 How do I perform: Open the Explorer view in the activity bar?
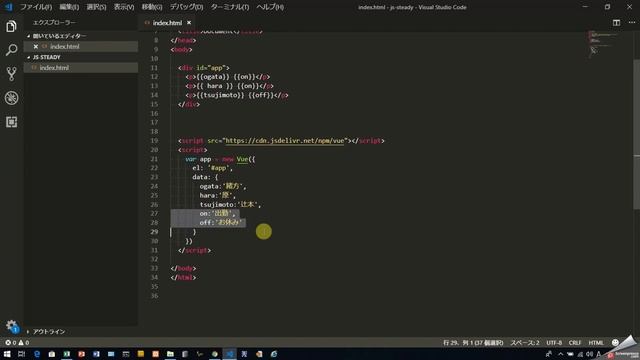pos(11,27)
